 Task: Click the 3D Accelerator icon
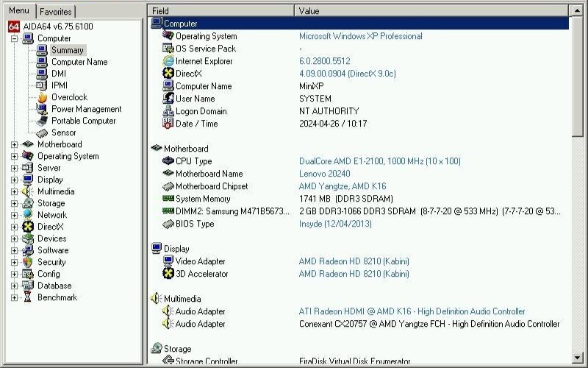pos(168,273)
